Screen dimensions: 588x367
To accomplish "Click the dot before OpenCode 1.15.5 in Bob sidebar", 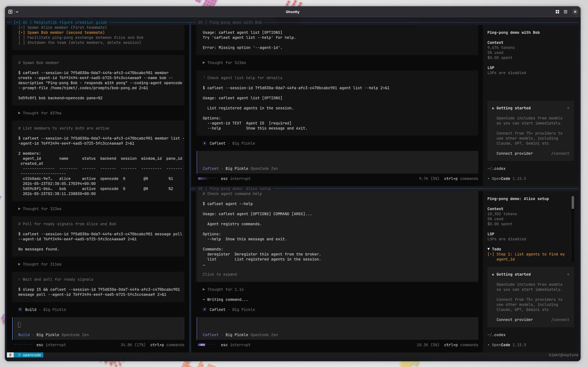I will (489, 179).
